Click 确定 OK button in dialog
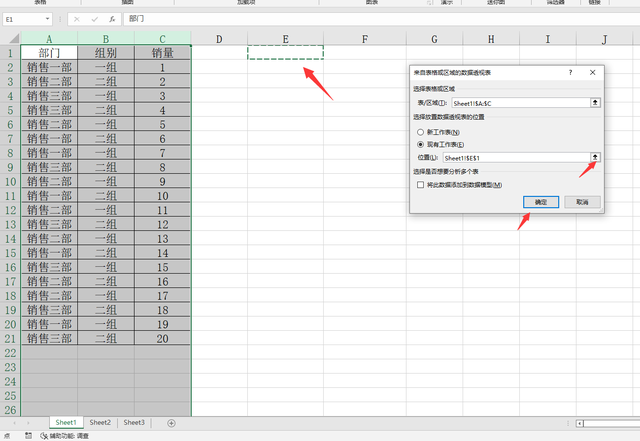 (541, 202)
